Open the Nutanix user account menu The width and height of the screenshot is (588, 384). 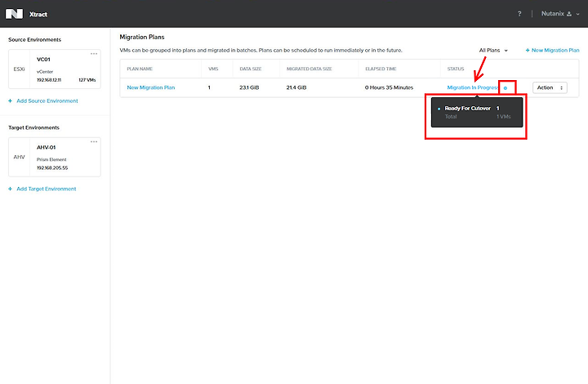point(560,14)
